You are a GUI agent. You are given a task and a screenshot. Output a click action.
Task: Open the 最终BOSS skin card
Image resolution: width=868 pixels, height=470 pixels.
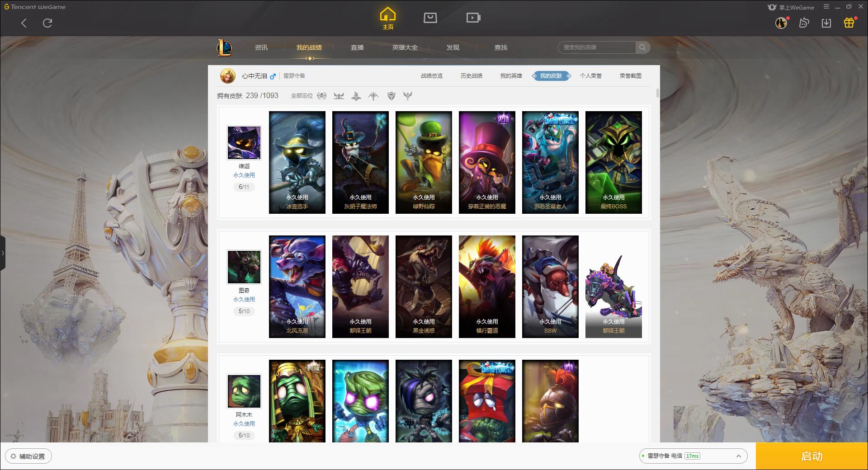613,162
